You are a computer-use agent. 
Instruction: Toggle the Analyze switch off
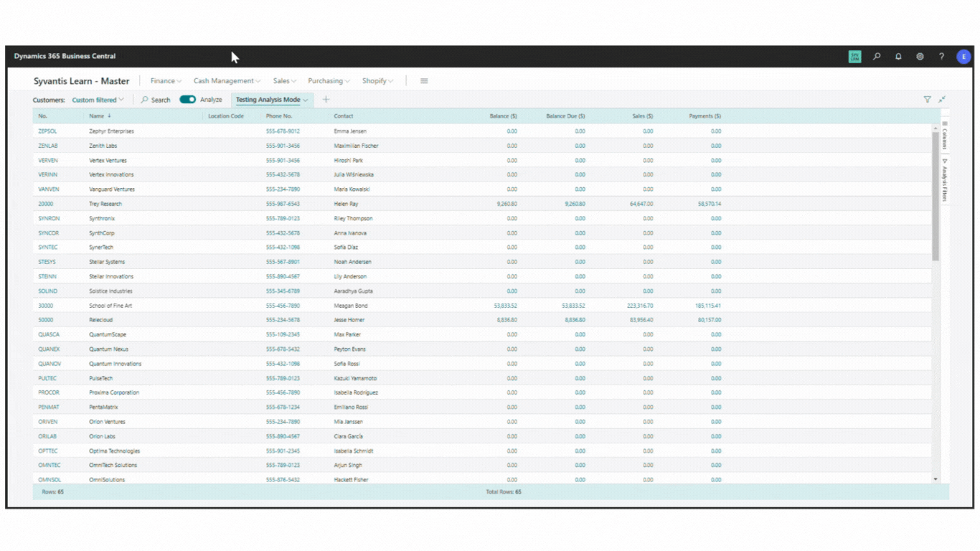pyautogui.click(x=187, y=100)
